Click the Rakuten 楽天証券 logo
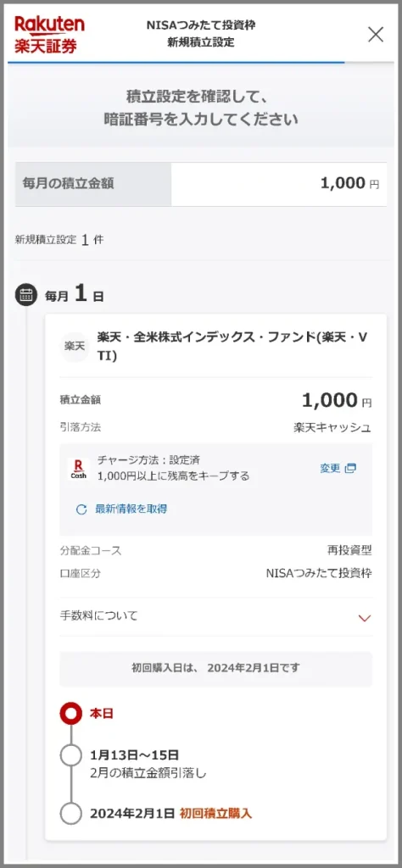402x868 pixels. coord(49,34)
